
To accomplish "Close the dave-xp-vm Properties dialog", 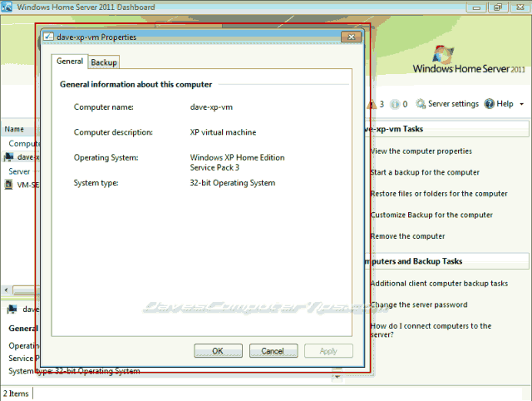I will point(351,37).
